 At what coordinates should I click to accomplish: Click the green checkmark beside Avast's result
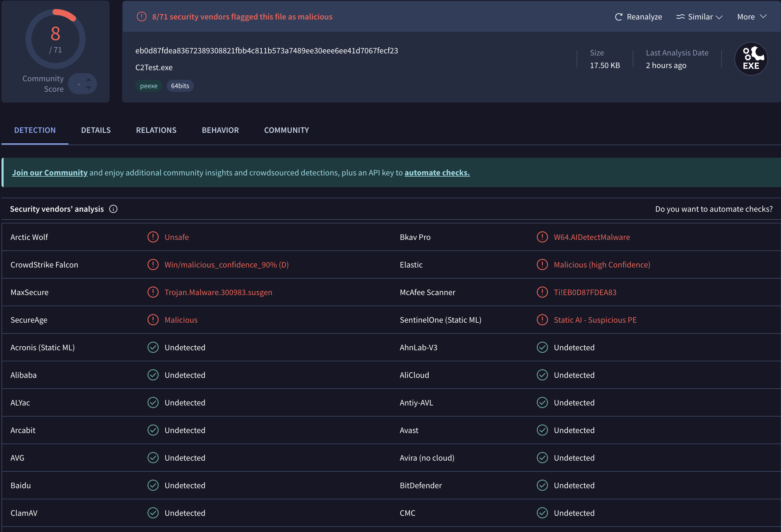pyautogui.click(x=542, y=430)
